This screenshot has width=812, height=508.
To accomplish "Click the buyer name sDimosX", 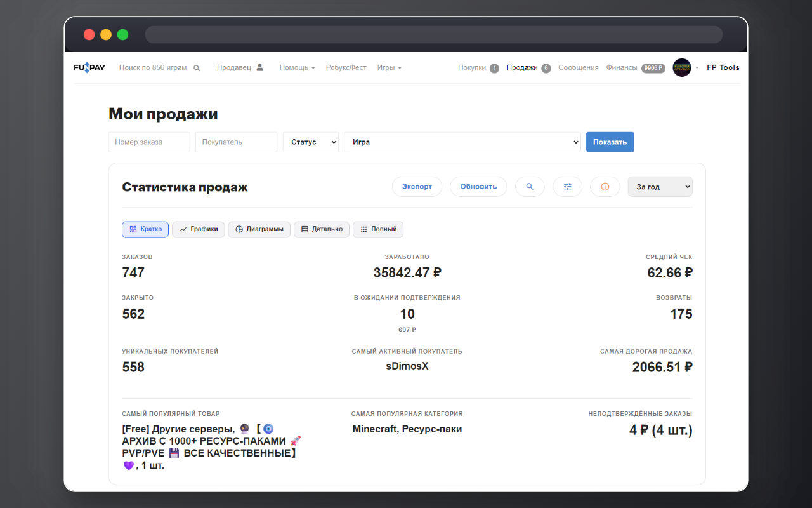I will (x=407, y=366).
